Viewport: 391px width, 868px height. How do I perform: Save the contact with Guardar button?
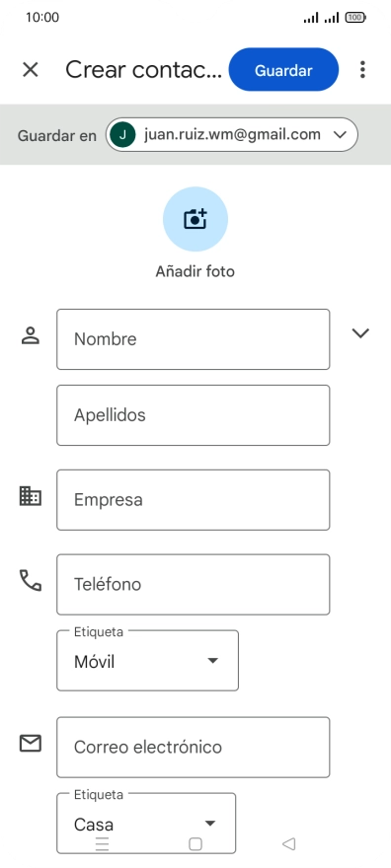[283, 70]
